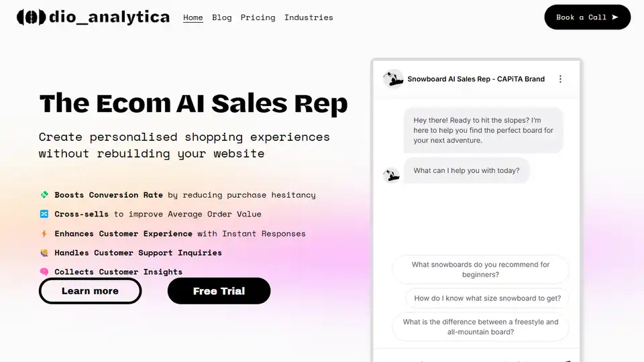Viewport: 644px width, 362px height.
Task: Click the snowboarder avatar in chat header
Action: point(392,79)
